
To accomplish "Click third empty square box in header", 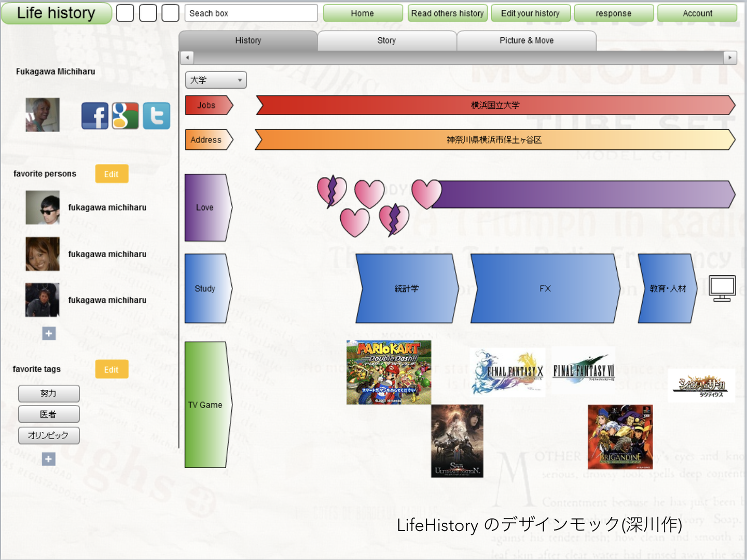I will (171, 13).
